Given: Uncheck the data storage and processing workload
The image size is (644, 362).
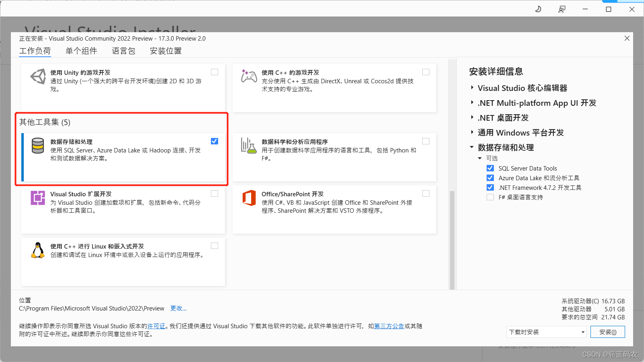Looking at the screenshot, I should click(x=215, y=141).
